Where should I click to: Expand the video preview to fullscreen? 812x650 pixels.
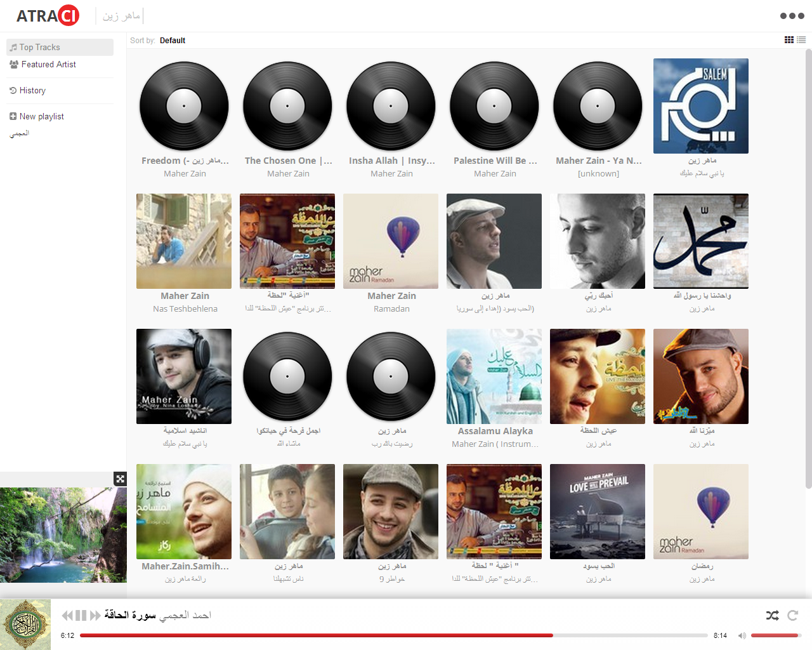click(x=120, y=479)
